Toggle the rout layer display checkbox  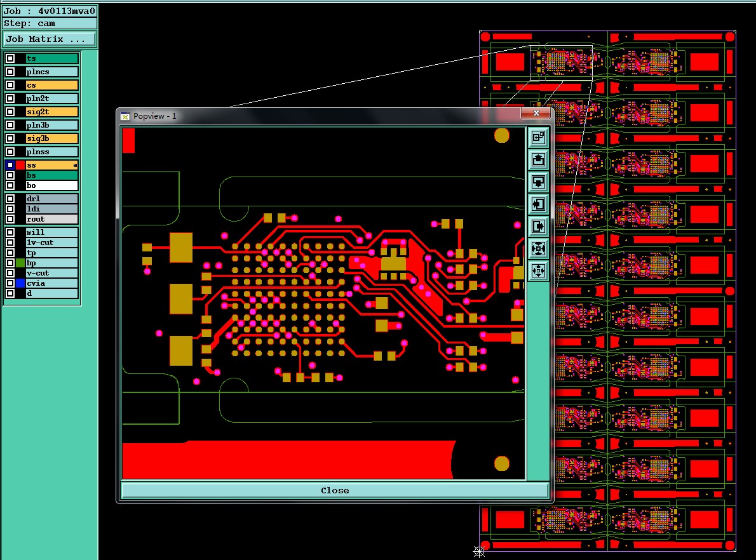[x=10, y=219]
